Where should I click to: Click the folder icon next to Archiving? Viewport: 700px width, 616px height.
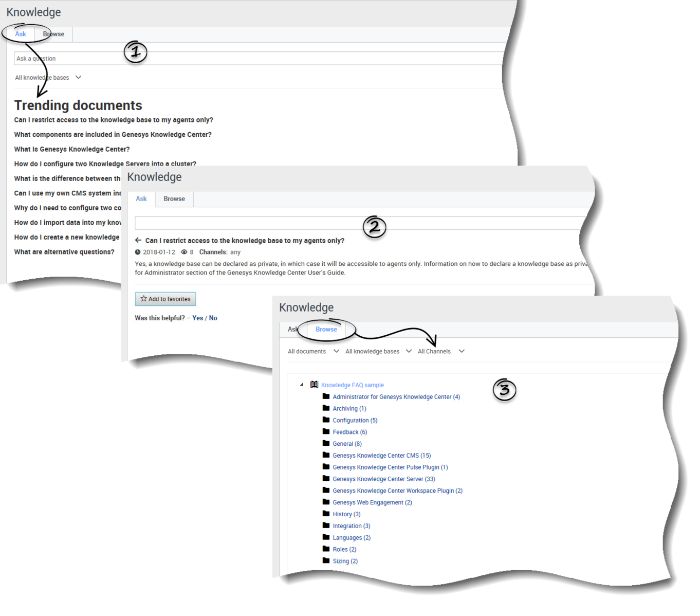[326, 408]
